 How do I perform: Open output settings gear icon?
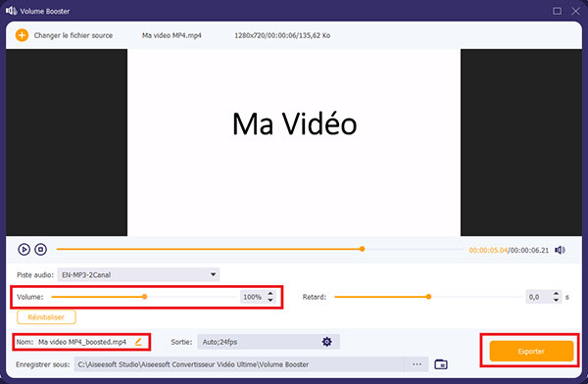point(327,342)
